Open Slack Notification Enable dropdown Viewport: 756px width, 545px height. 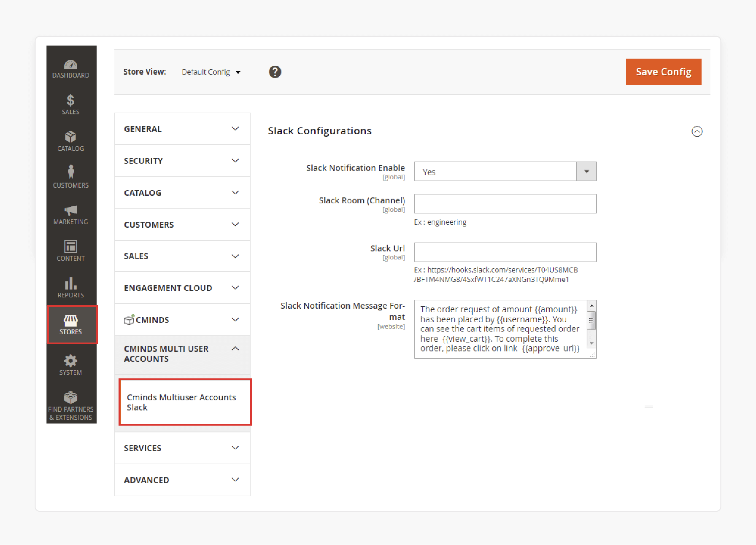pyautogui.click(x=505, y=171)
